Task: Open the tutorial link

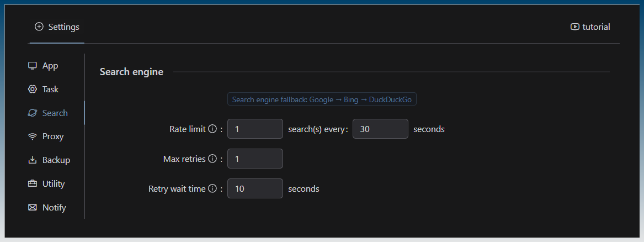Action: click(x=596, y=27)
